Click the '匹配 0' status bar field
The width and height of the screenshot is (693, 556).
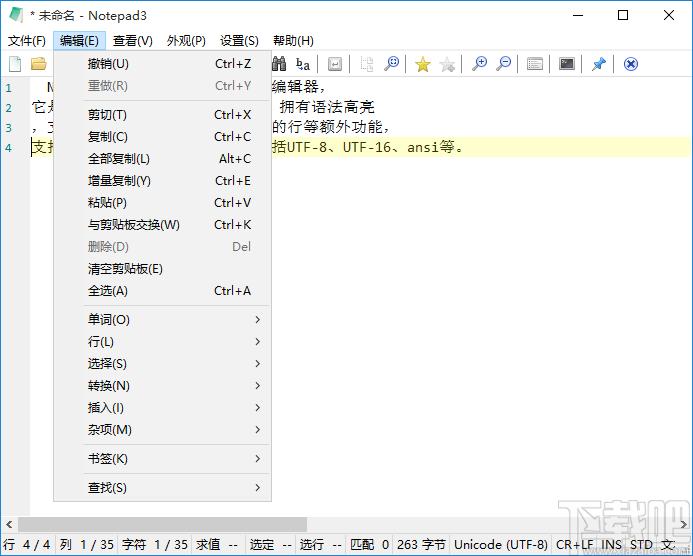coord(369,545)
